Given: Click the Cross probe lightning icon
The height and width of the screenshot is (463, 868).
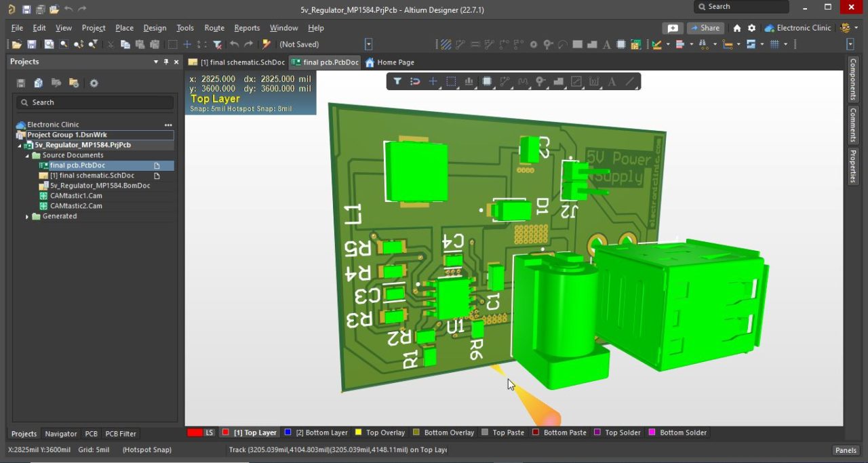Looking at the screenshot, I should tap(267, 44).
